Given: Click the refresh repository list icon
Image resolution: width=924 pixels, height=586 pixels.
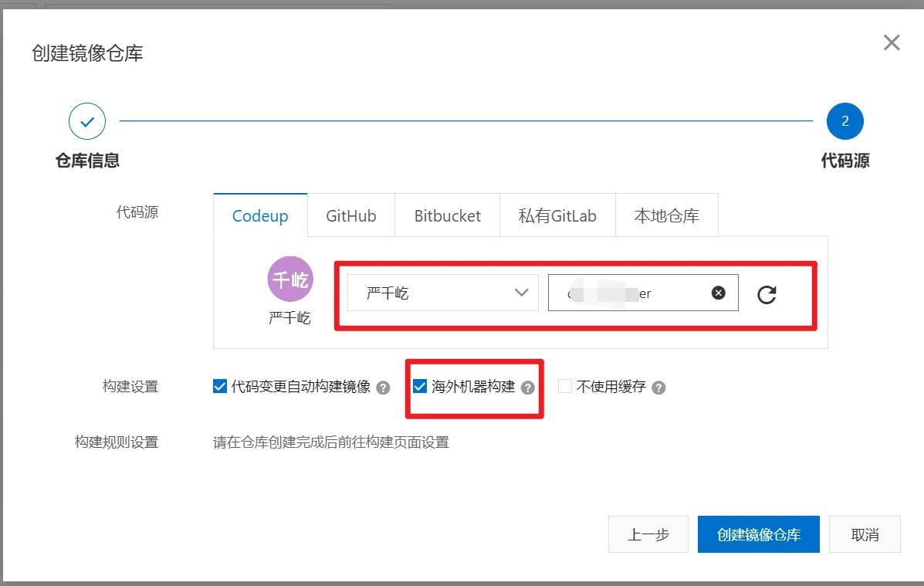Looking at the screenshot, I should point(766,294).
